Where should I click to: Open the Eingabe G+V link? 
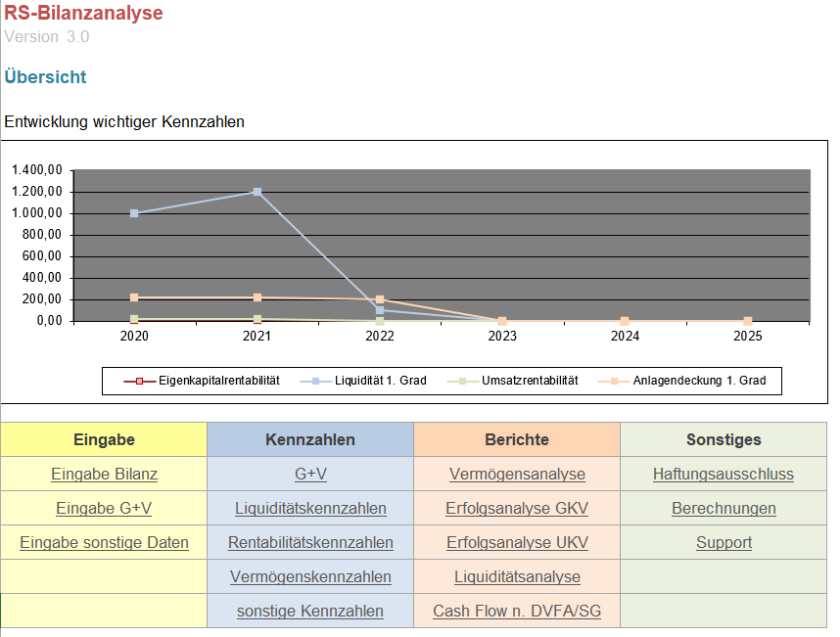coord(104,508)
